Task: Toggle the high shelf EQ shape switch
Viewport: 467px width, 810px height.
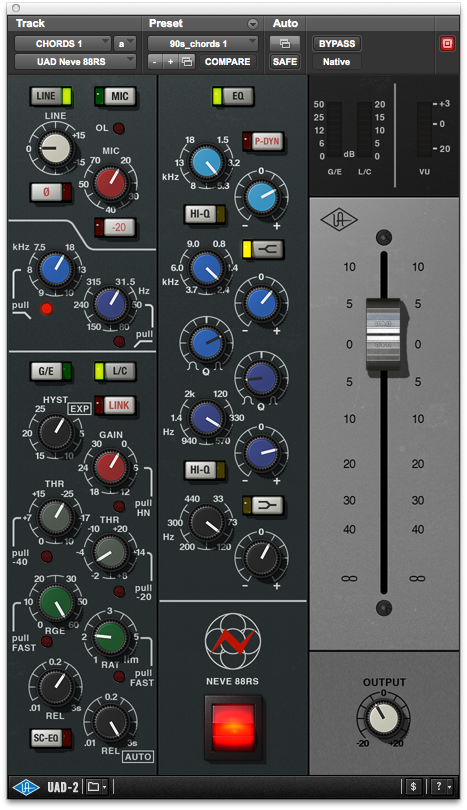Action: click(x=263, y=250)
